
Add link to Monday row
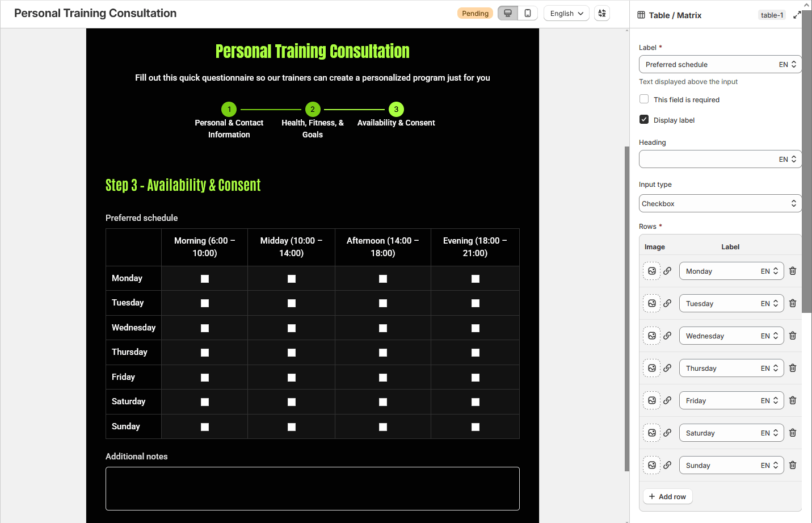coord(667,271)
